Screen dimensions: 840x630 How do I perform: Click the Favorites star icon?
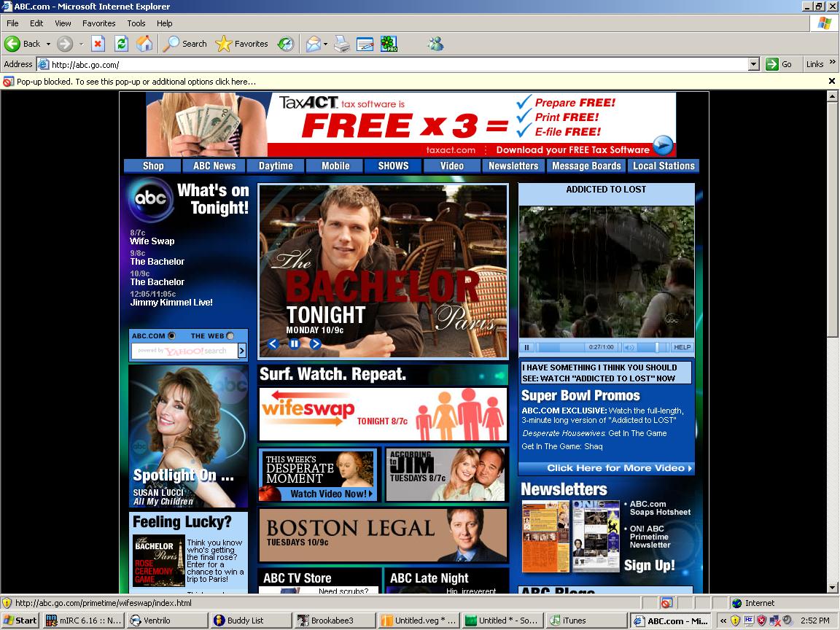click(224, 44)
